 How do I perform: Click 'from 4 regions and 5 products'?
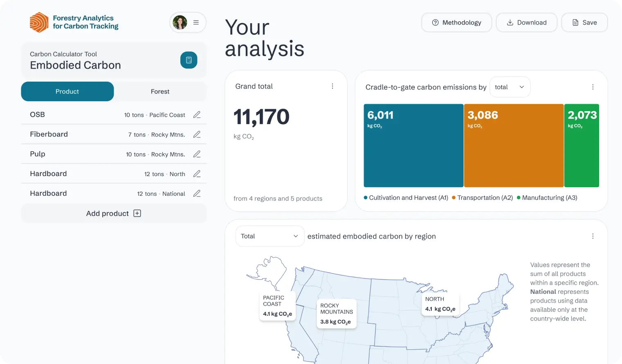(278, 199)
